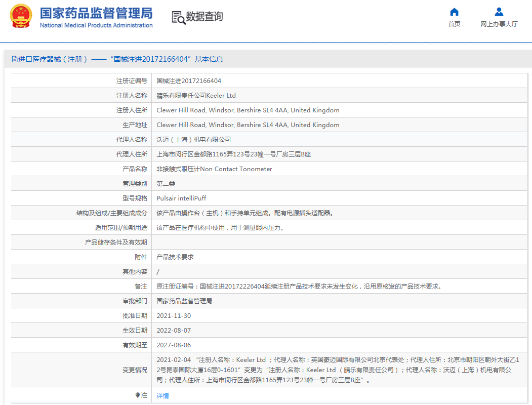Click the 数据查询 magnifier document icon
The height and width of the screenshot is (405, 532).
(x=178, y=17)
